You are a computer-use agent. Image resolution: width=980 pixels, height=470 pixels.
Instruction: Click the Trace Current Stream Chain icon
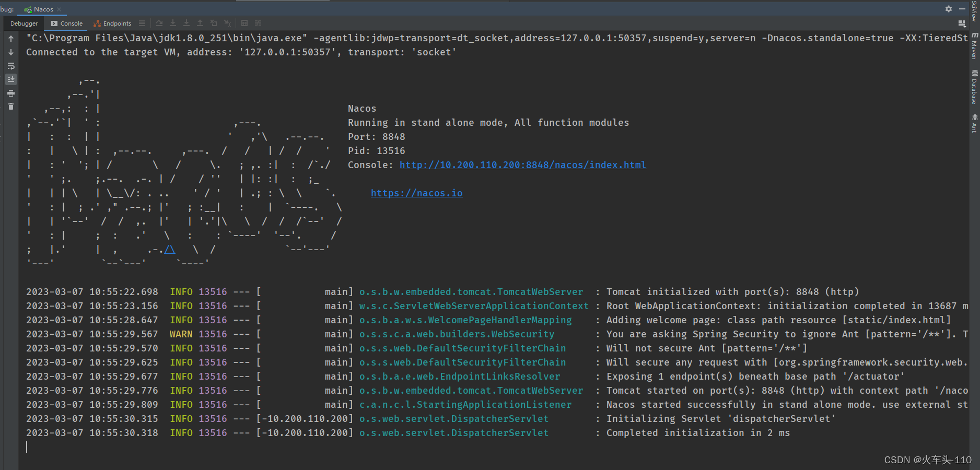tap(258, 23)
